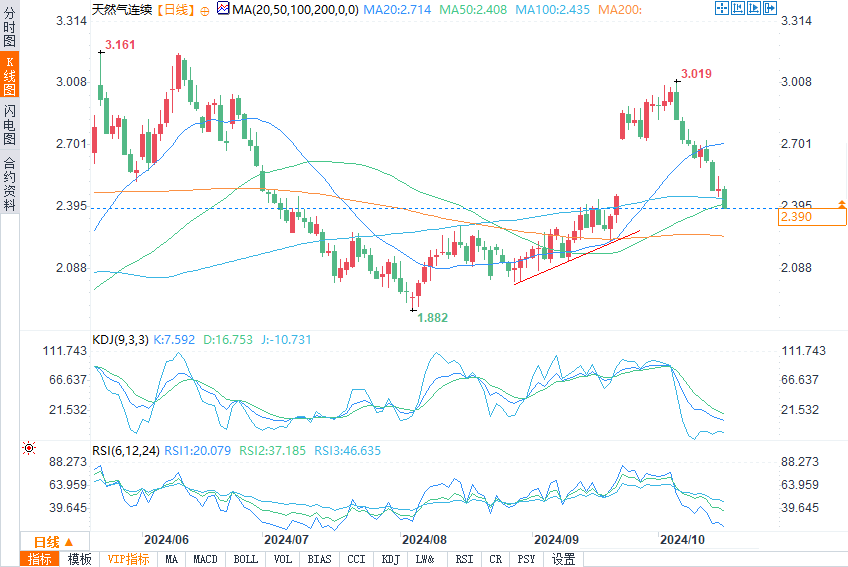
Task: Select the CCI indicator button
Action: (356, 559)
